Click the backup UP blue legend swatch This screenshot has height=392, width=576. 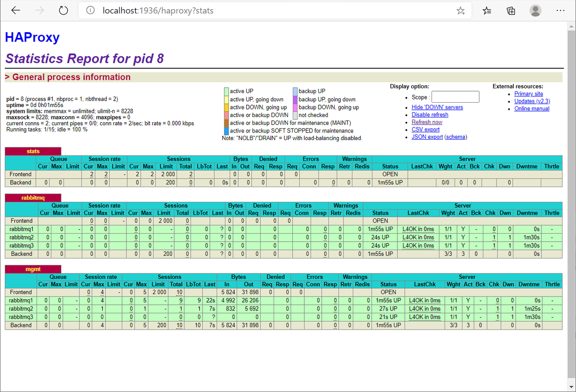pyautogui.click(x=295, y=91)
